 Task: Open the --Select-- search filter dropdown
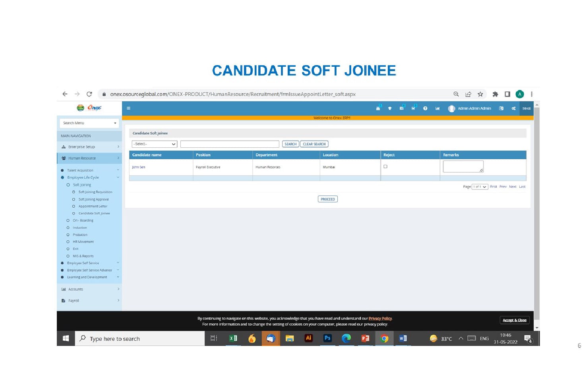154,144
